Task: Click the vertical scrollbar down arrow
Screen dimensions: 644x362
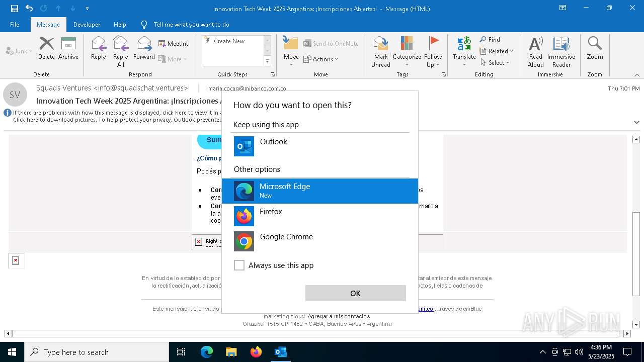Action: pyautogui.click(x=636, y=325)
